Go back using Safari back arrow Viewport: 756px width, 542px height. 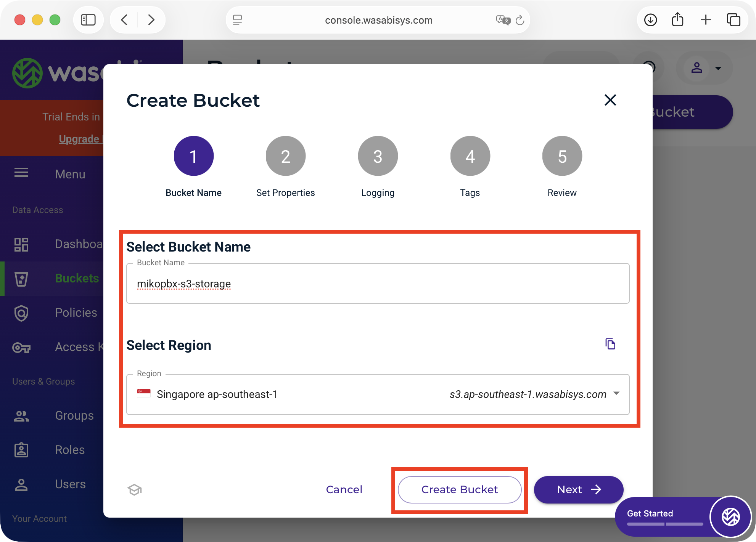pyautogui.click(x=124, y=20)
